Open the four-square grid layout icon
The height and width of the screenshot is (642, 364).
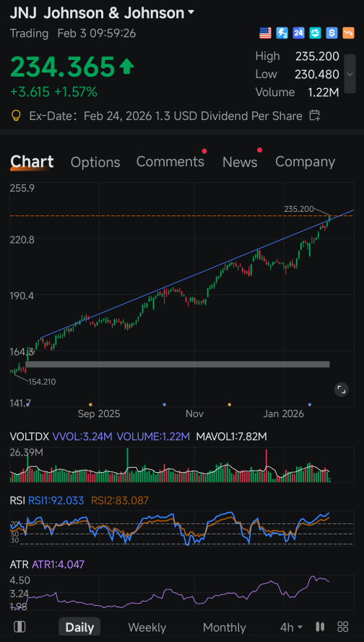point(342,626)
